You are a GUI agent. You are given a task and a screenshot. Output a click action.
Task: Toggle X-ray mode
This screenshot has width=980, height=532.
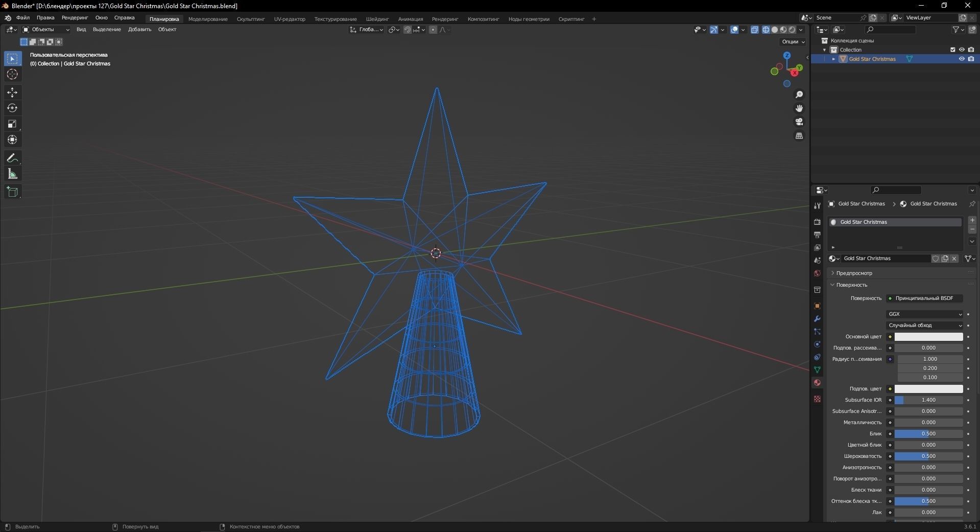pyautogui.click(x=755, y=30)
